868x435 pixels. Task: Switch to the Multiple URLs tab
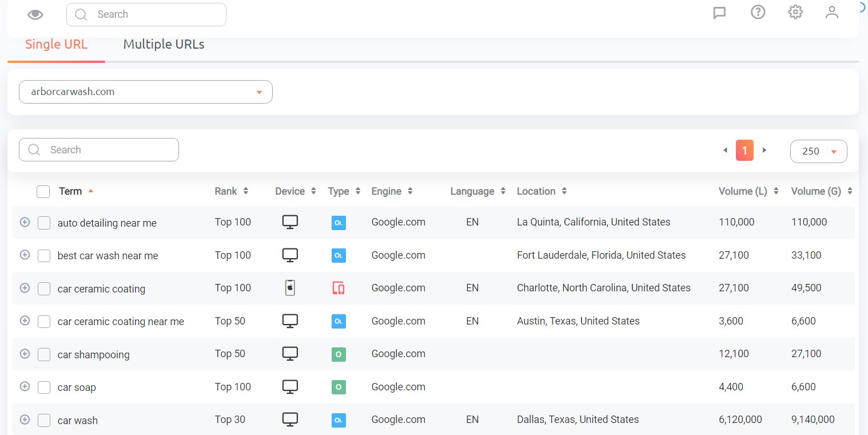click(164, 44)
